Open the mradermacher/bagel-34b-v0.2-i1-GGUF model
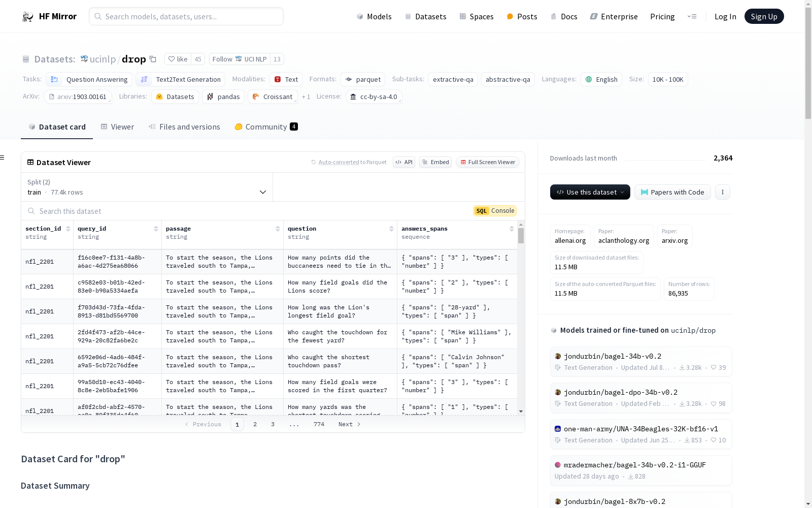This screenshot has height=508, width=812. pyautogui.click(x=641, y=470)
